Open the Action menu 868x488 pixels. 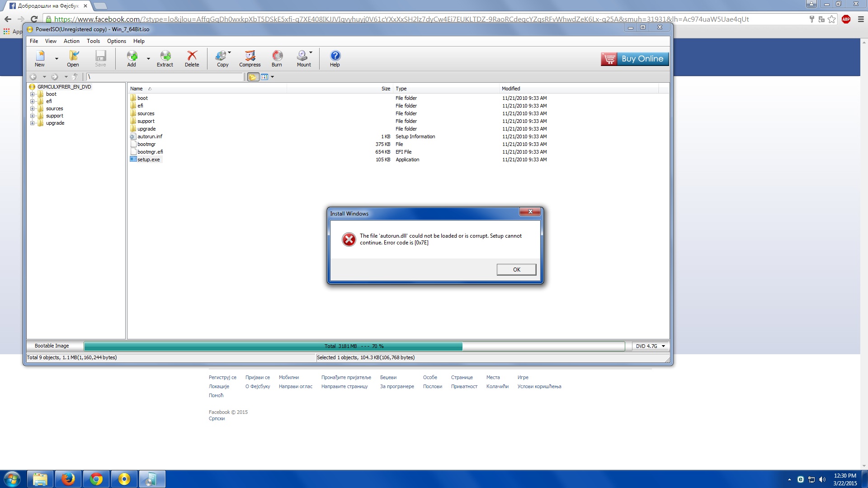click(x=71, y=41)
